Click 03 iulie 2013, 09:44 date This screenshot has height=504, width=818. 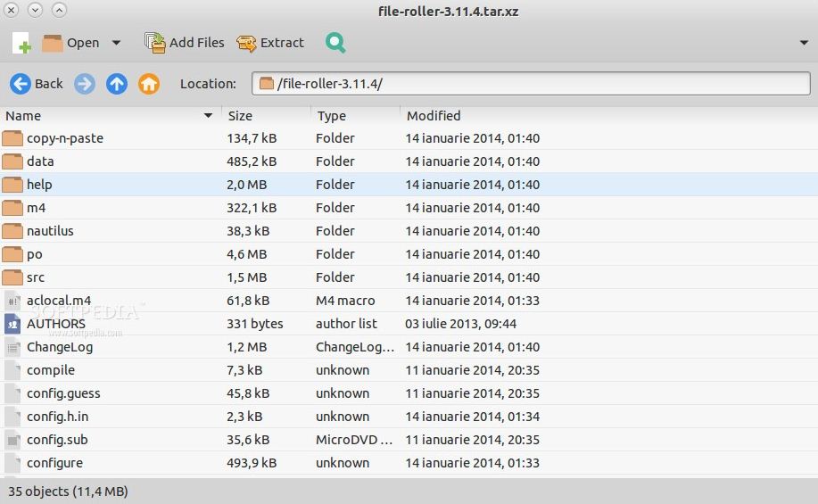click(461, 324)
